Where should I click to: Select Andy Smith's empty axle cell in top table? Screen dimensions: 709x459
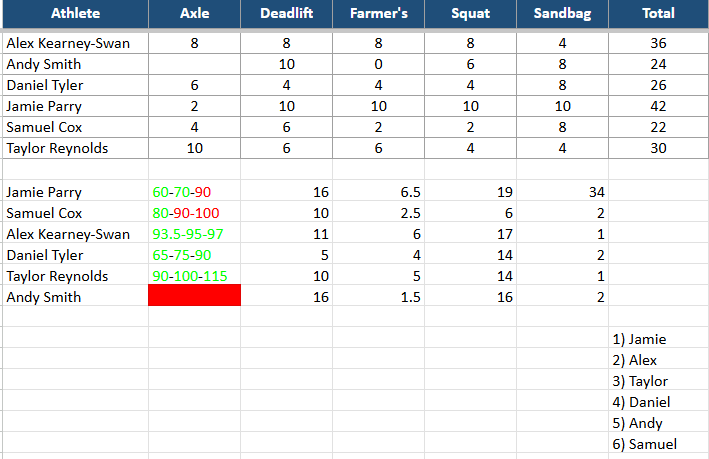[194, 64]
